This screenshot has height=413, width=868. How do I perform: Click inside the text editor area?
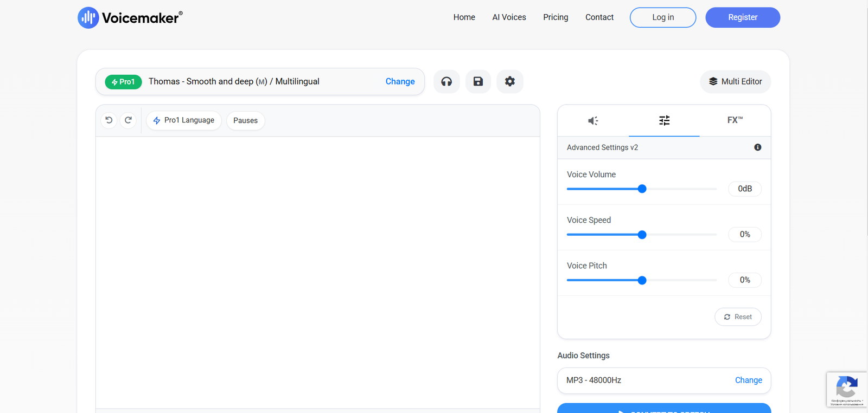point(318,272)
